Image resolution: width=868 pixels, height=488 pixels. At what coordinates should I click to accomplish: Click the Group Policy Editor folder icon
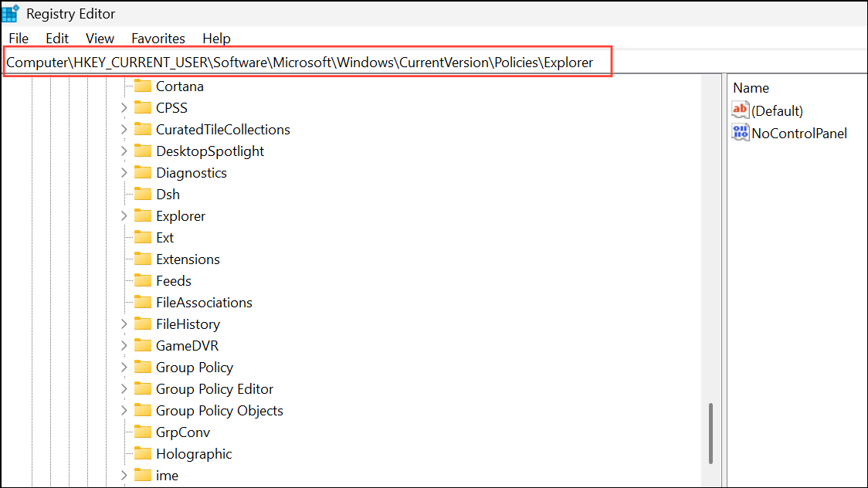143,388
